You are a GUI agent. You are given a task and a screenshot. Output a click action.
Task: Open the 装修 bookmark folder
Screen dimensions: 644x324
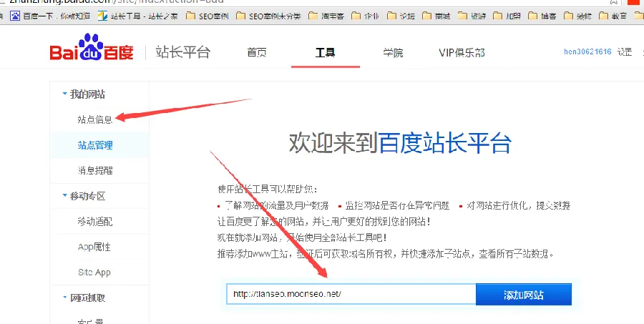[x=578, y=16]
